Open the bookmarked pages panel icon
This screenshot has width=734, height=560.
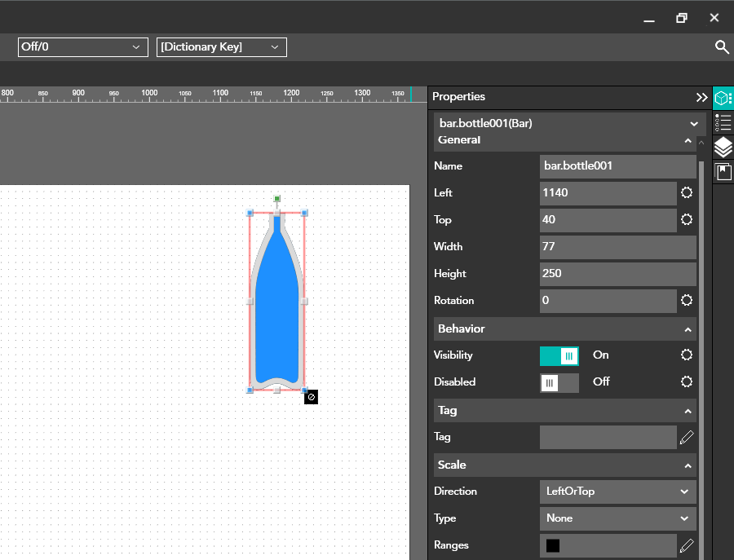[723, 172]
